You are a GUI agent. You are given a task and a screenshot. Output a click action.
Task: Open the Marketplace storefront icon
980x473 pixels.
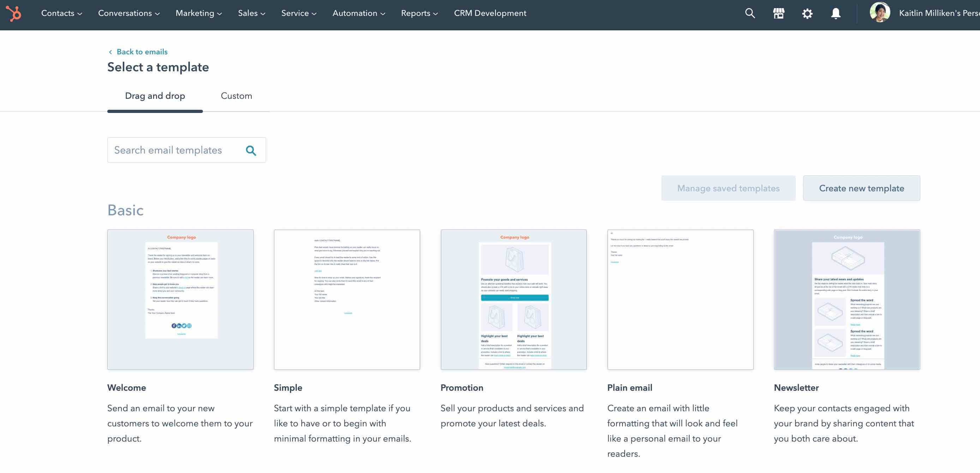778,14
